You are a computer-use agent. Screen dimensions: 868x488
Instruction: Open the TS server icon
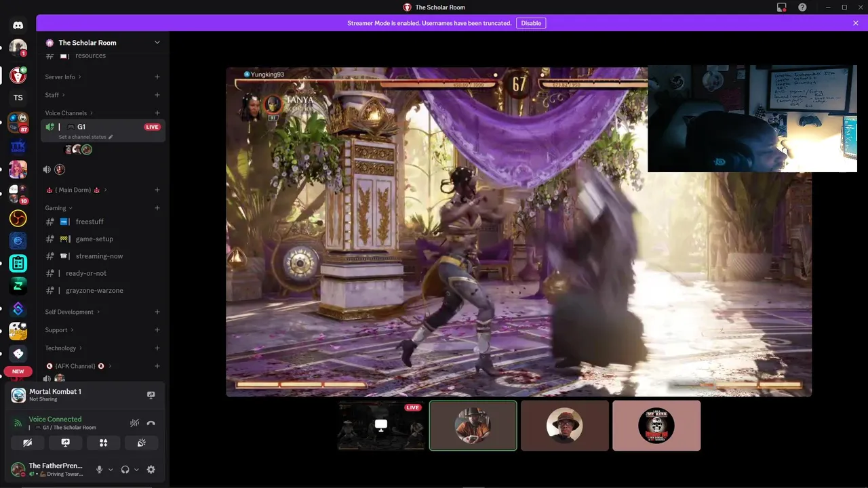[18, 98]
